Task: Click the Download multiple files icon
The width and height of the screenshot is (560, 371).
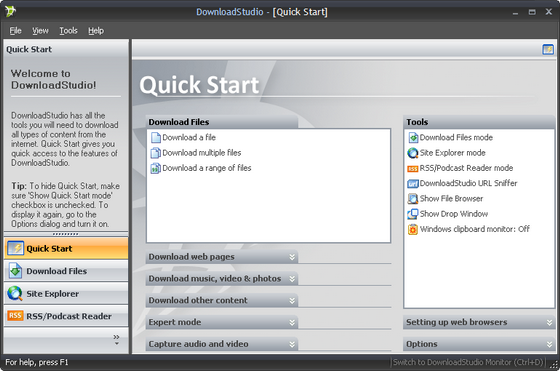Action: pyautogui.click(x=156, y=153)
